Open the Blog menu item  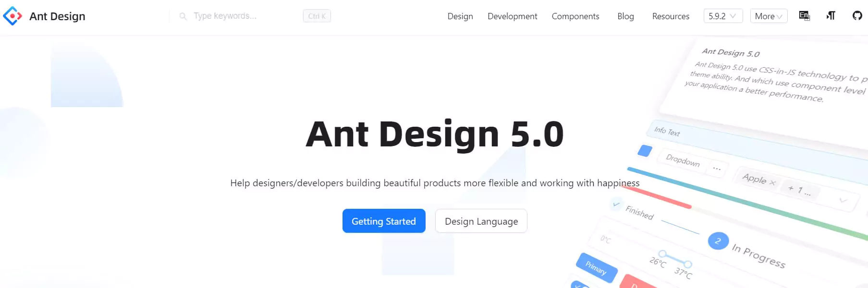tap(625, 16)
